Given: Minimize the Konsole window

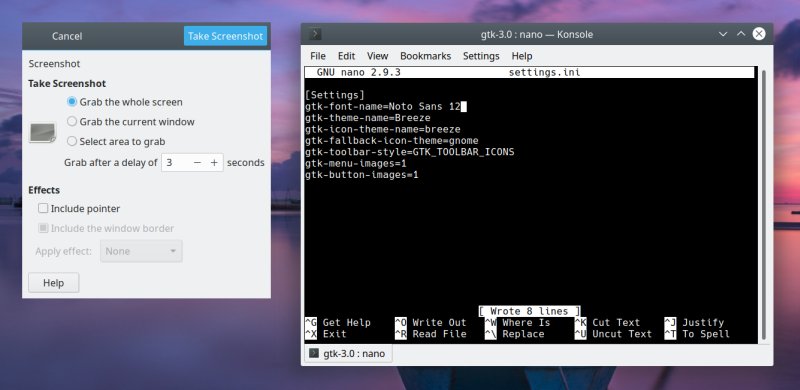Looking at the screenshot, I should [x=723, y=34].
